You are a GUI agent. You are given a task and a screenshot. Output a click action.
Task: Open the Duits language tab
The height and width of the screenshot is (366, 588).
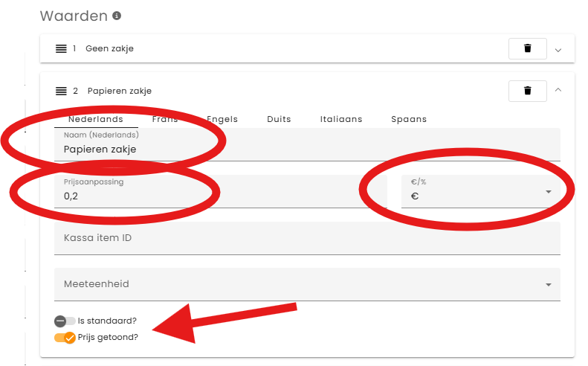[x=279, y=119]
